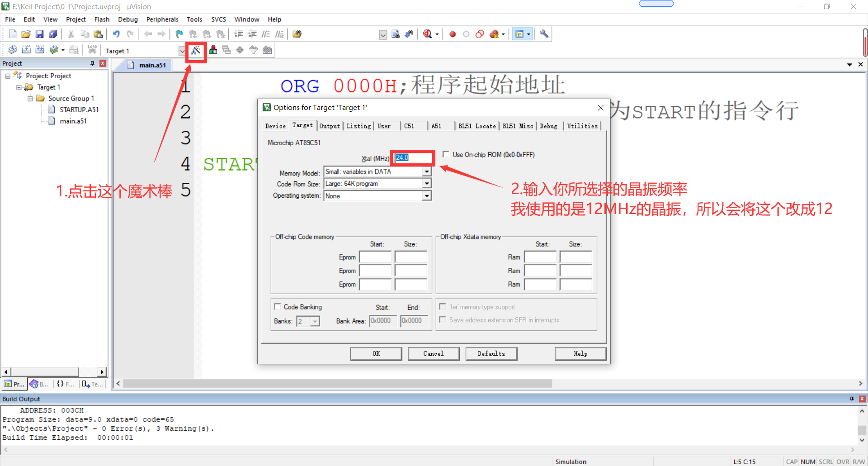Switch to the Device tab
Viewport: 868px width, 466px height.
(275, 126)
